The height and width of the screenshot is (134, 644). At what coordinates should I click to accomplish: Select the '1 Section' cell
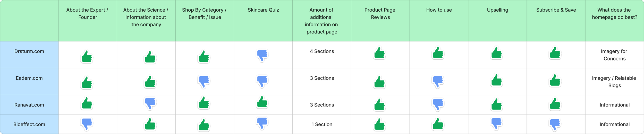pos(322,124)
